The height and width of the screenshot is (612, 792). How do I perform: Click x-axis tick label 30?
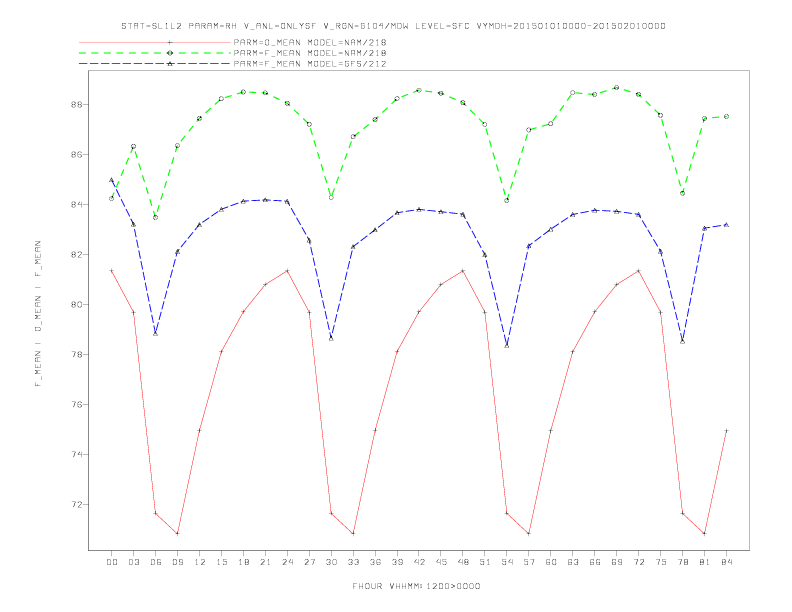point(331,562)
